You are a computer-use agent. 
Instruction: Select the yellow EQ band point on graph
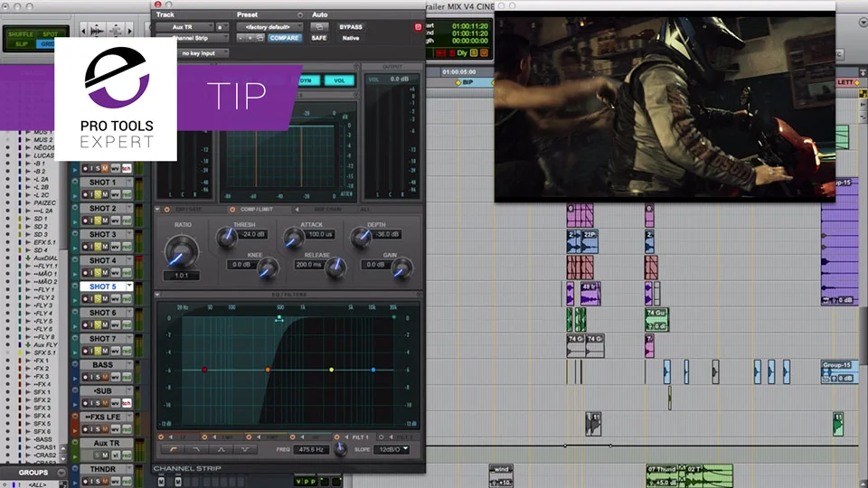(x=331, y=370)
